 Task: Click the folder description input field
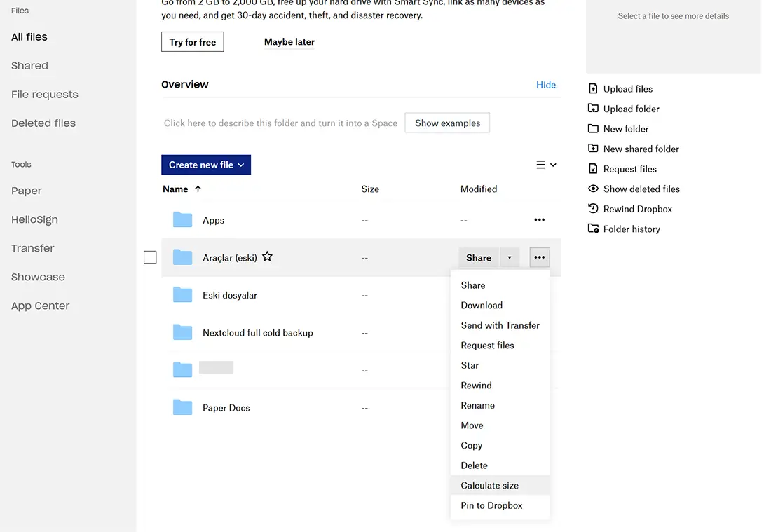pyautogui.click(x=281, y=123)
